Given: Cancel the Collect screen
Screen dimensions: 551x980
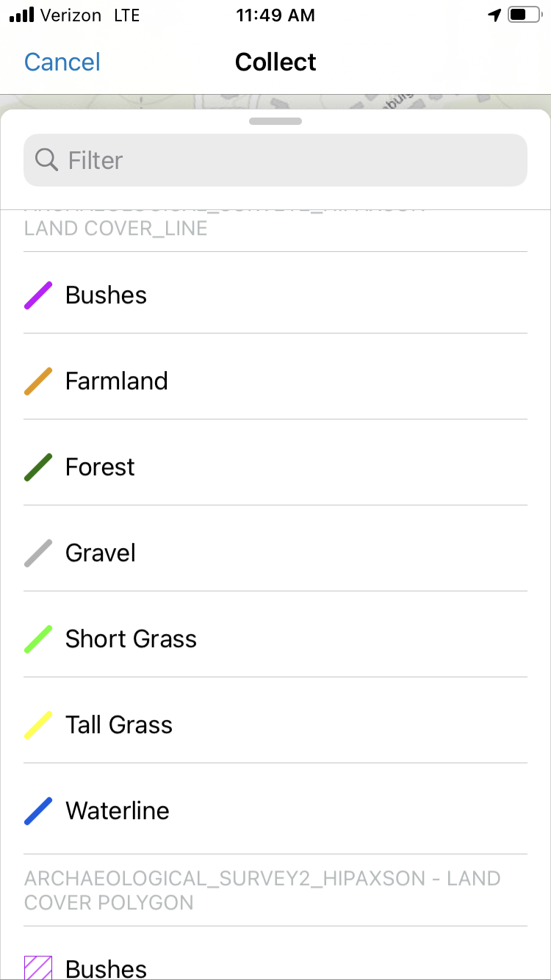Looking at the screenshot, I should pyautogui.click(x=62, y=62).
